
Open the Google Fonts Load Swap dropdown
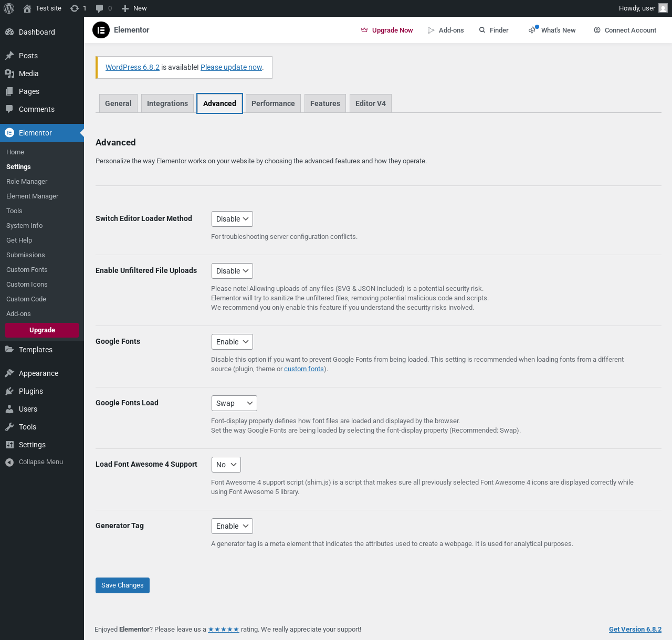click(x=234, y=403)
